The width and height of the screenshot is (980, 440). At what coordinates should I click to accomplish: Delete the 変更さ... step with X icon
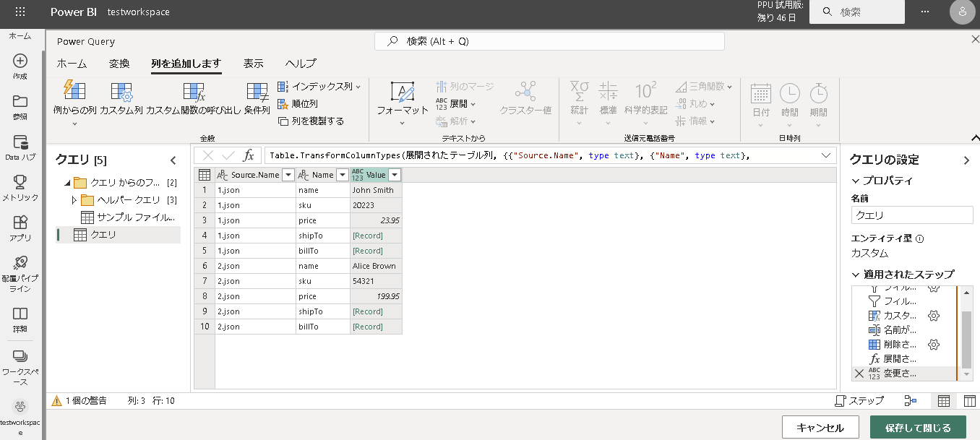tap(859, 374)
